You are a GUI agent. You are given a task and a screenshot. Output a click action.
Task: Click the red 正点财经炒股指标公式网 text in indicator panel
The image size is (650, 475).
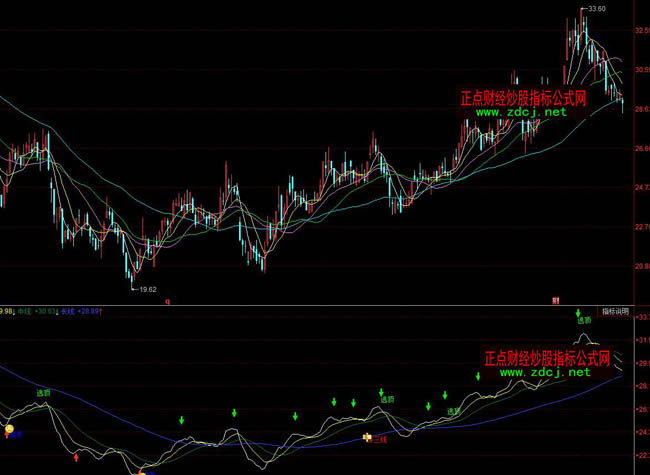click(548, 357)
